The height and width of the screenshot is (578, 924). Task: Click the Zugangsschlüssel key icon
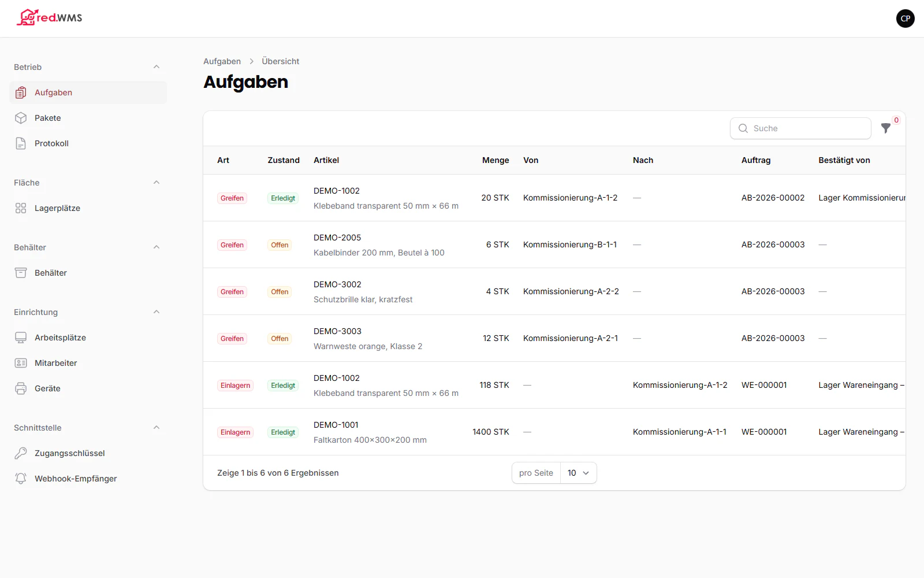(x=21, y=453)
